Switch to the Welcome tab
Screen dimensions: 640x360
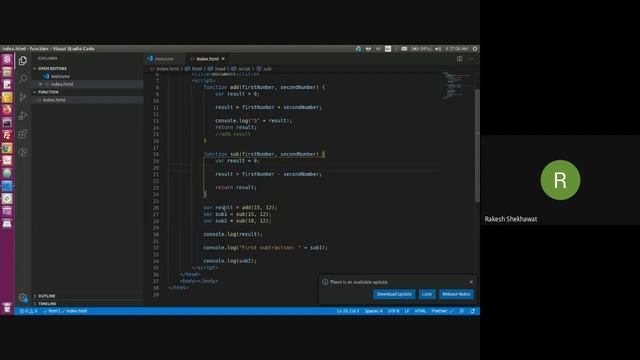(164, 59)
